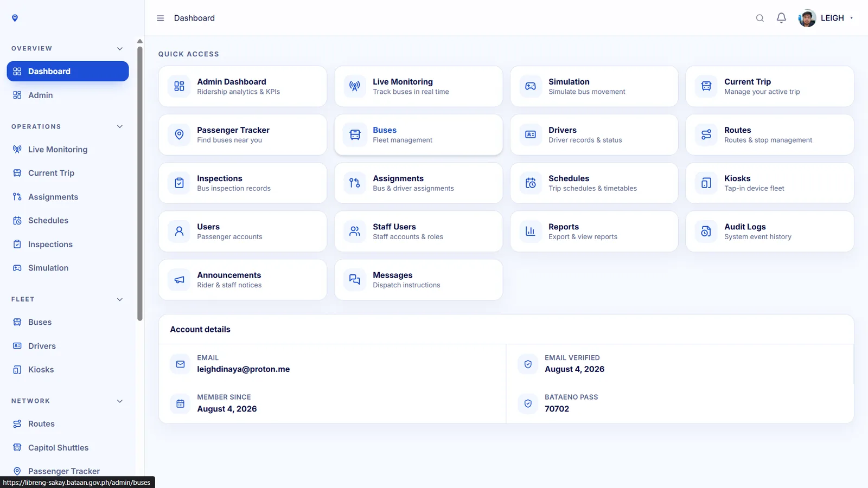Select Dashboard in the sidebar
868x488 pixels.
click(68, 71)
